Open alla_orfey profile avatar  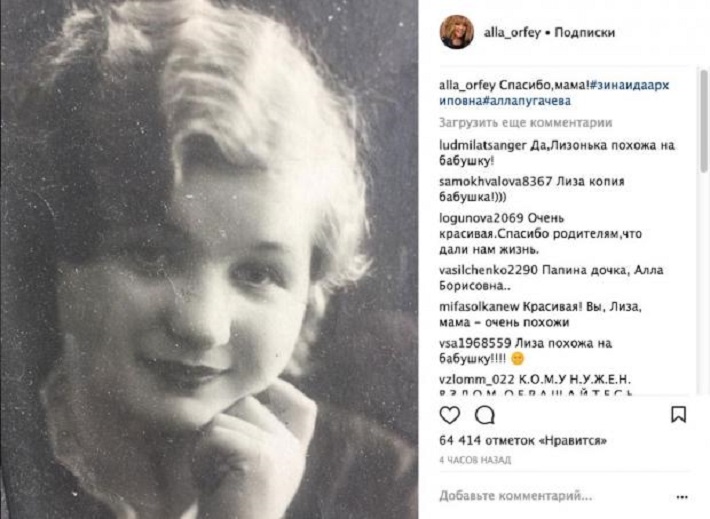point(457,32)
